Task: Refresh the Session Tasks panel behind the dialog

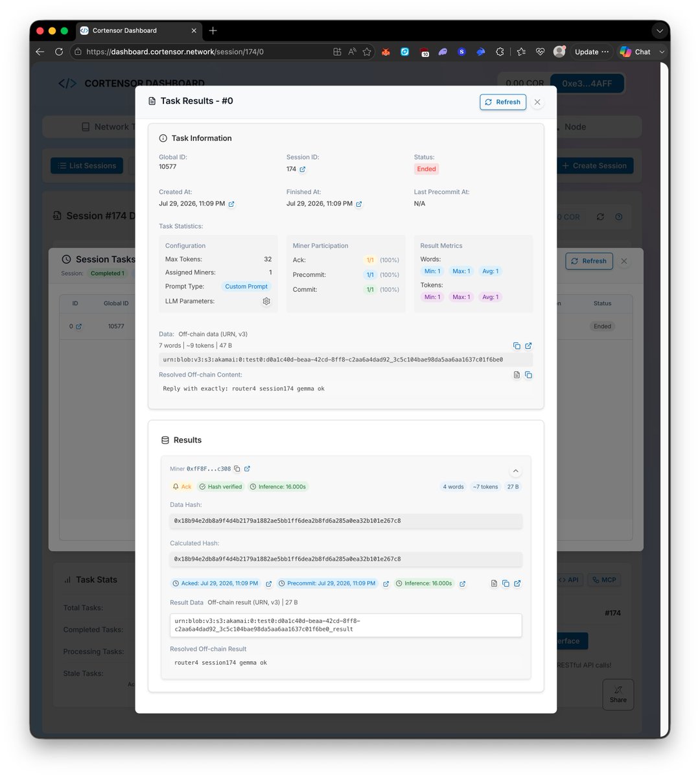Action: [589, 261]
